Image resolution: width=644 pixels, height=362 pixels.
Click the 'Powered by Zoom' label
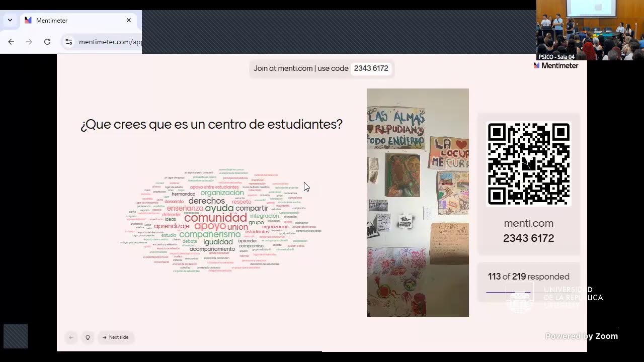[582, 336]
